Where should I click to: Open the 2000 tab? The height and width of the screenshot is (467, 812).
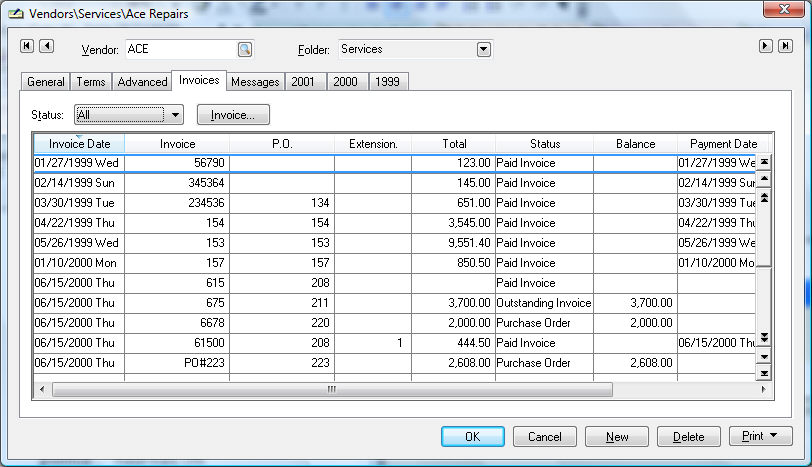345,82
